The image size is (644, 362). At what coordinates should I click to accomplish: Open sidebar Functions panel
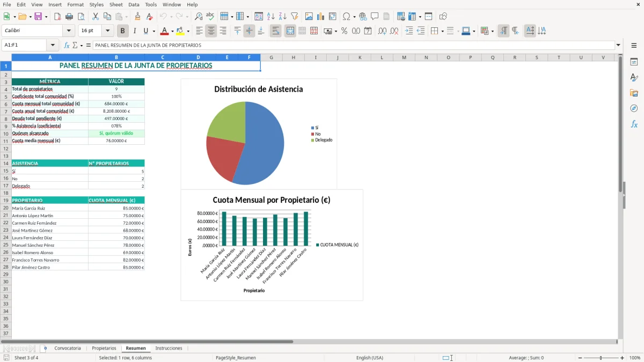pos(634,124)
